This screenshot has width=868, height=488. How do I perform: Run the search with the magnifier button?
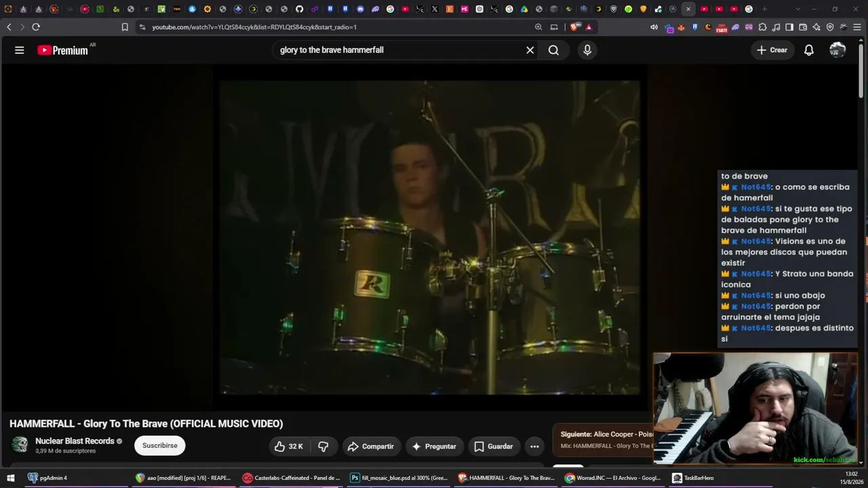click(x=553, y=50)
